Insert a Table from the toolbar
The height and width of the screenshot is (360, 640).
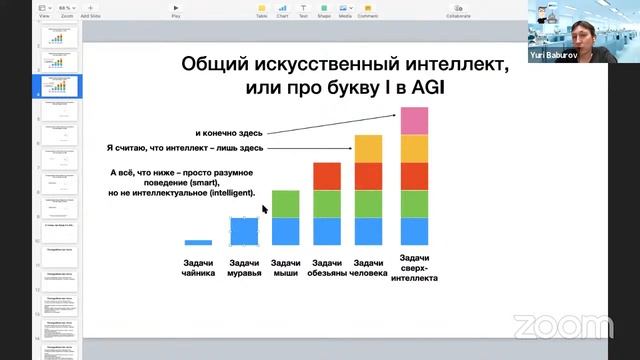[x=262, y=11]
